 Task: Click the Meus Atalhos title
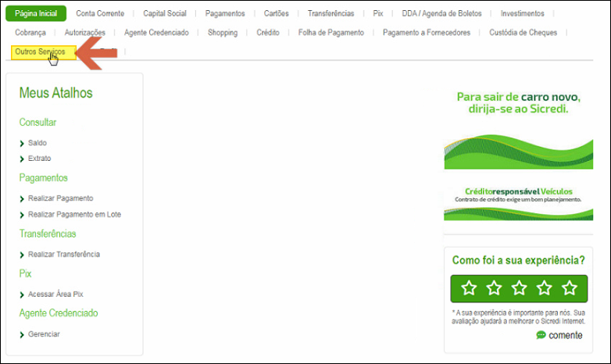tap(56, 93)
